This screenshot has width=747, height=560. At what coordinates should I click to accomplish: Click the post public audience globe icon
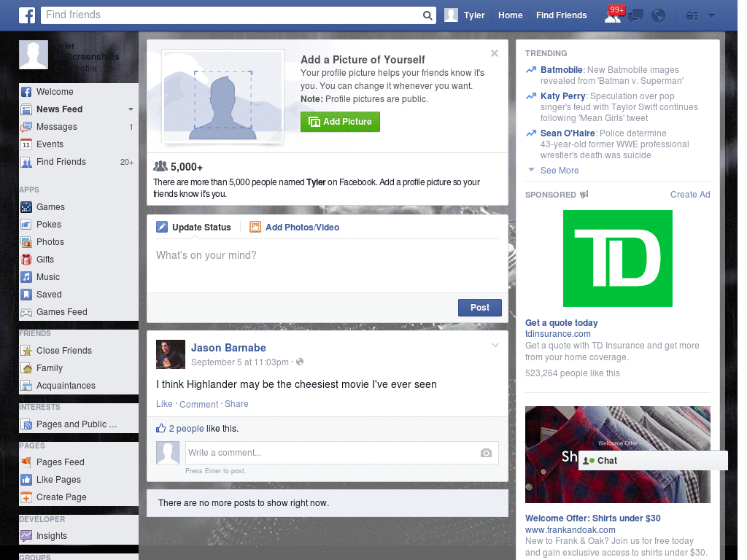(x=300, y=362)
